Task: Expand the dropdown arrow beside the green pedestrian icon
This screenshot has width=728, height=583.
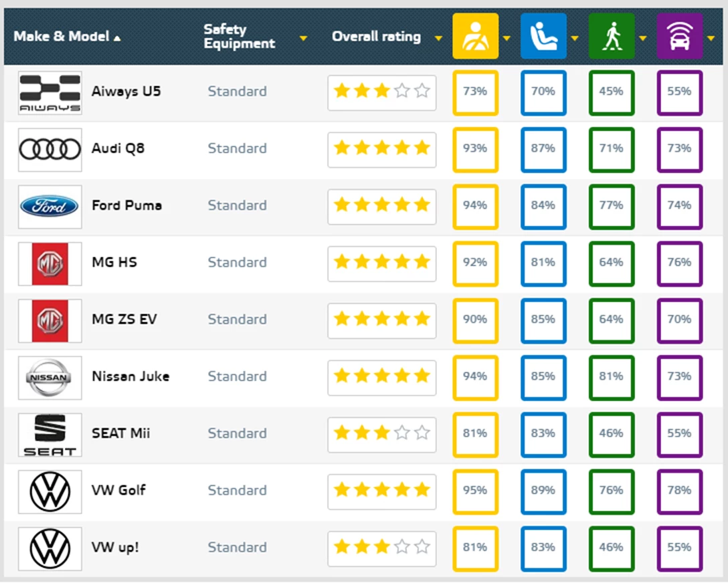Action: (x=642, y=38)
